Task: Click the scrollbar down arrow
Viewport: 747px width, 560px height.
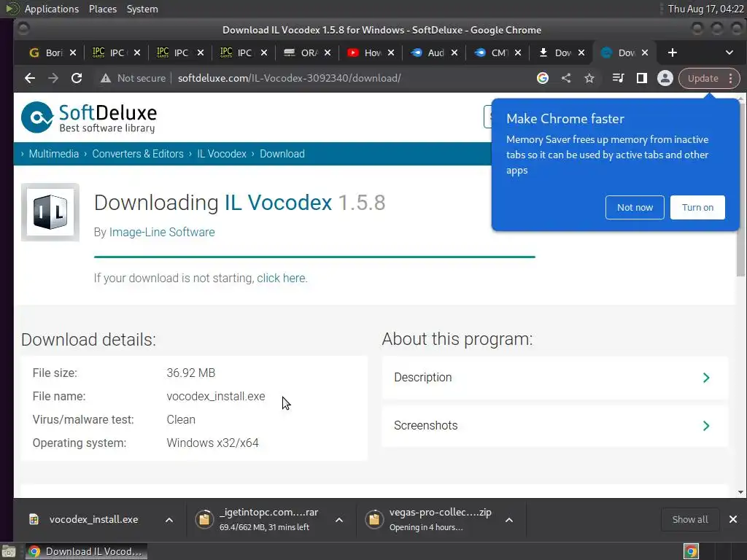Action: pyautogui.click(x=740, y=492)
